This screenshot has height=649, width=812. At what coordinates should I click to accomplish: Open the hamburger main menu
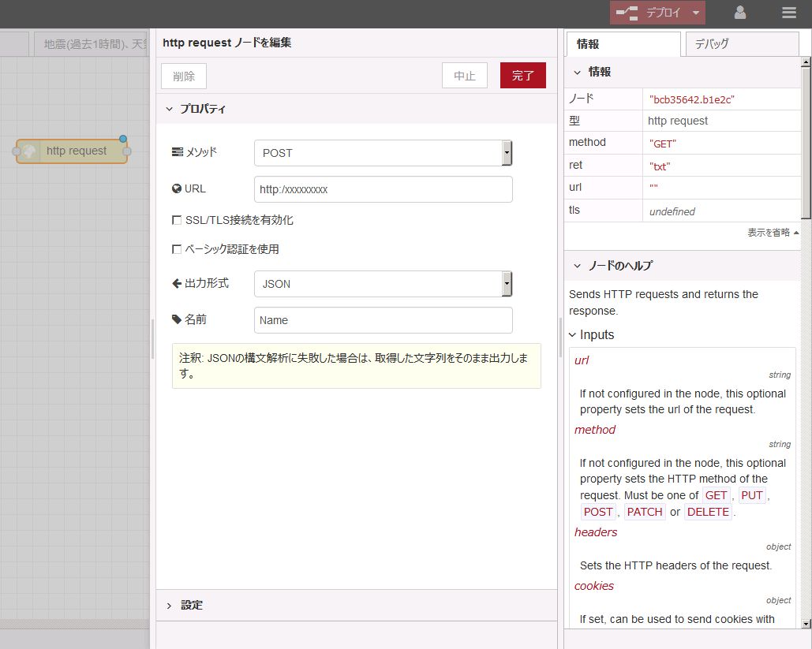point(788,13)
